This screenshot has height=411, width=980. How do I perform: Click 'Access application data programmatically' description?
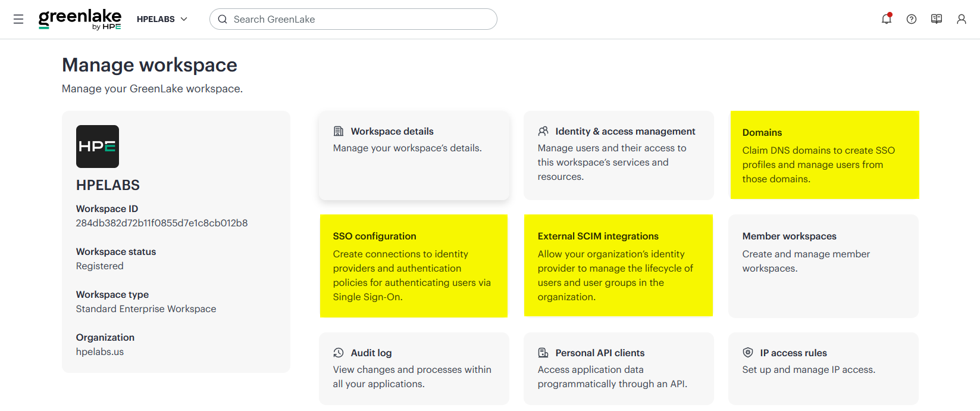pyautogui.click(x=612, y=376)
